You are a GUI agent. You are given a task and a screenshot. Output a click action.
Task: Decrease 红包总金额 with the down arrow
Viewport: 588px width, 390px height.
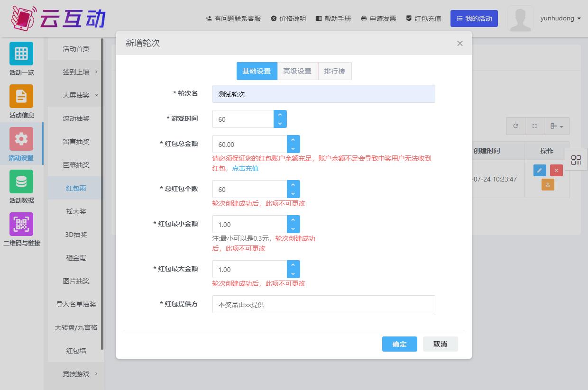293,149
